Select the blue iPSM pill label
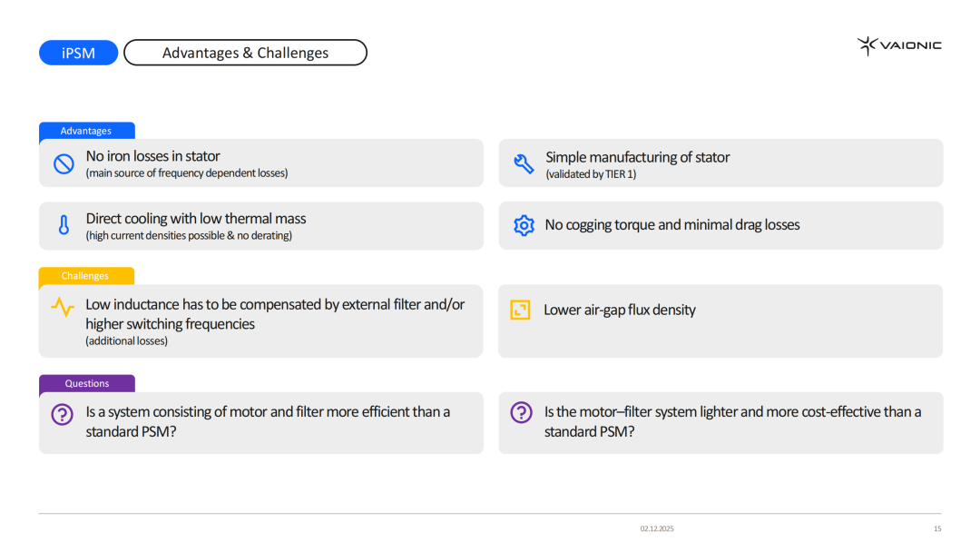The height and width of the screenshot is (552, 980). pos(79,53)
